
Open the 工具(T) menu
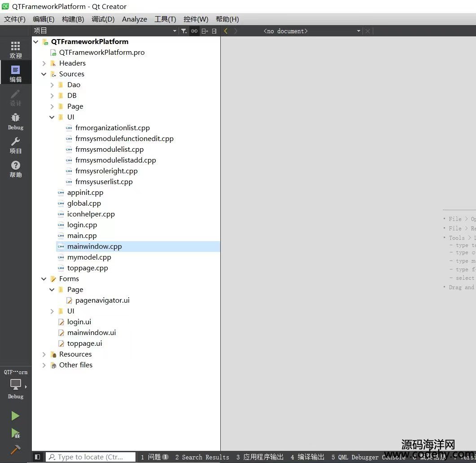165,19
